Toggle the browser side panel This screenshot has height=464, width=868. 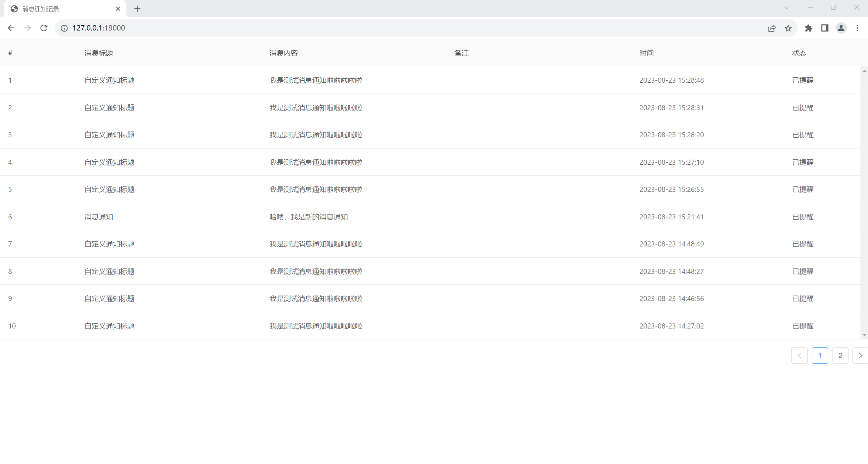pyautogui.click(x=825, y=28)
